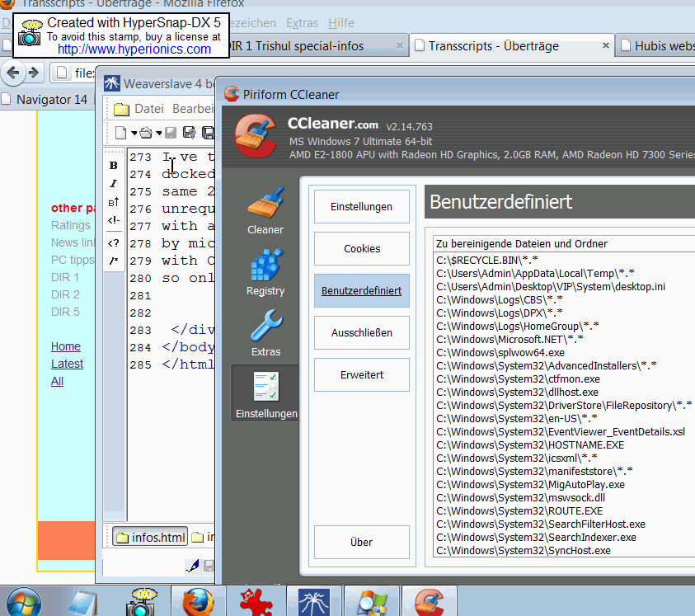Select the infos.html file tab in Weaverslave
This screenshot has height=616, width=695.
pyautogui.click(x=150, y=537)
